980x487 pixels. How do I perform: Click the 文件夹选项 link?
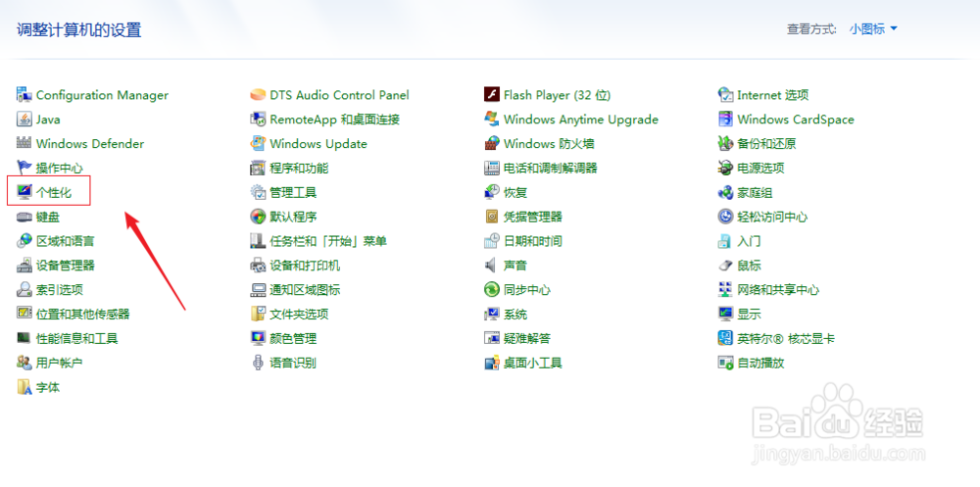pyautogui.click(x=299, y=314)
